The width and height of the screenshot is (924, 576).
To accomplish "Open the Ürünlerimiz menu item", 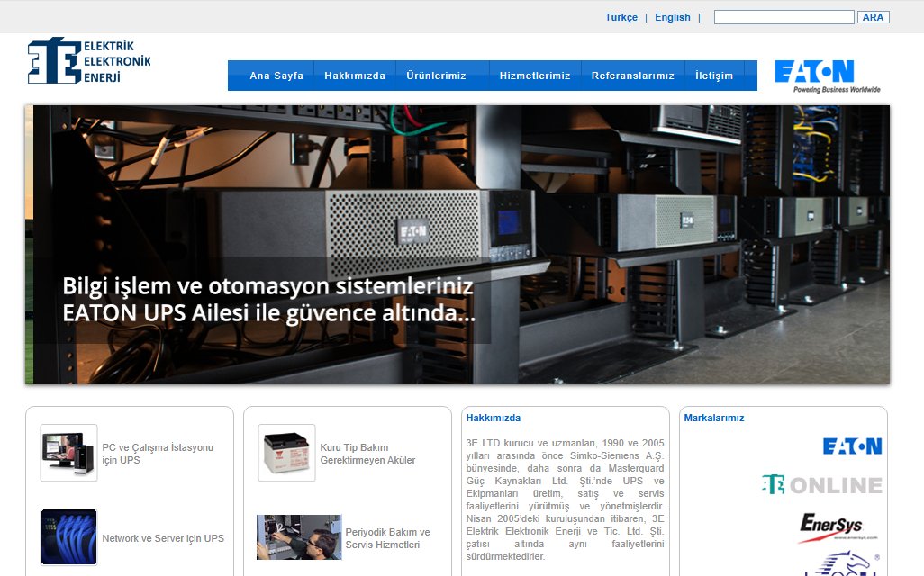I will click(x=436, y=76).
